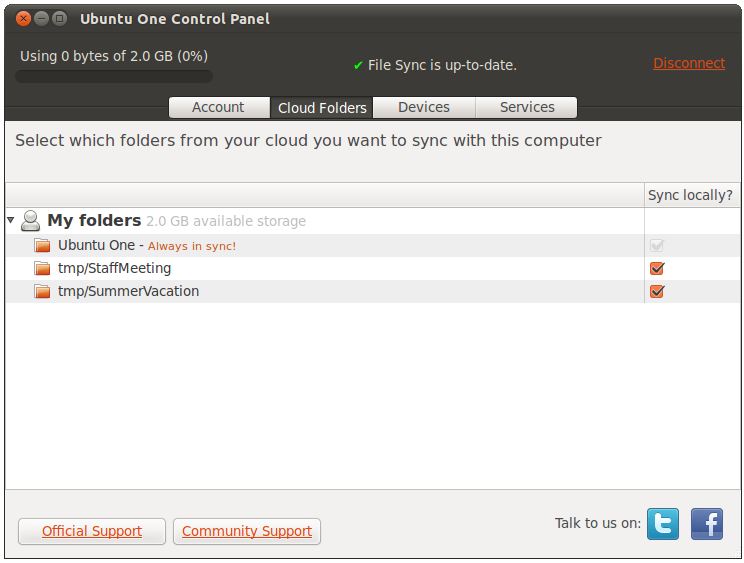The height and width of the screenshot is (563, 744).
Task: Click the Ubuntu One folder icon
Action: click(x=42, y=245)
